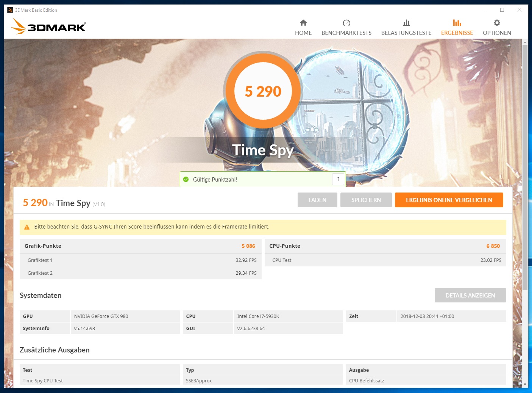Click the Home house icon

tap(303, 23)
